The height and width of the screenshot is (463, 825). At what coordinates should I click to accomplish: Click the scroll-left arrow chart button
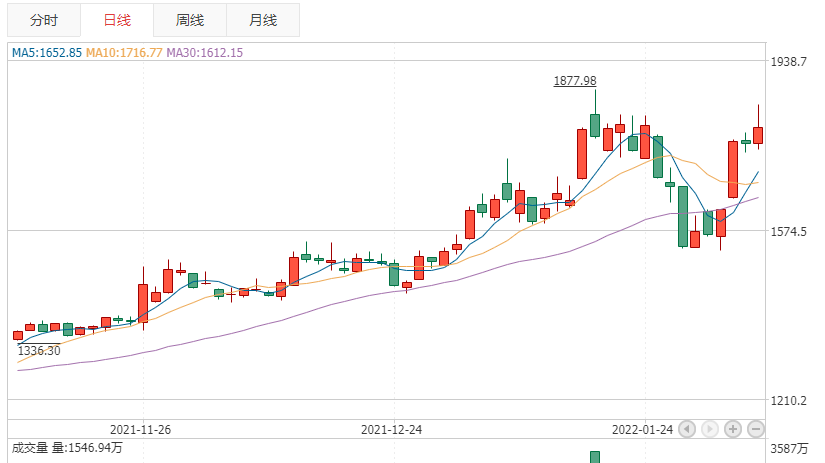(x=687, y=429)
